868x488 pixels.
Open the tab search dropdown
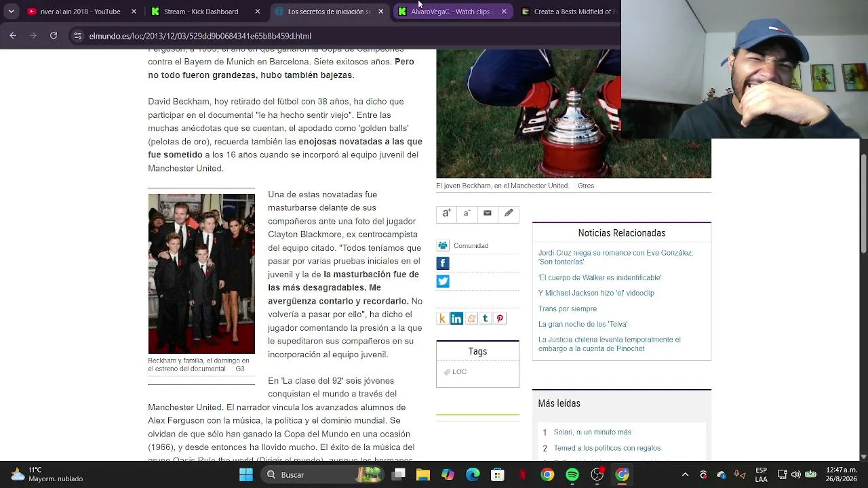coord(11,12)
